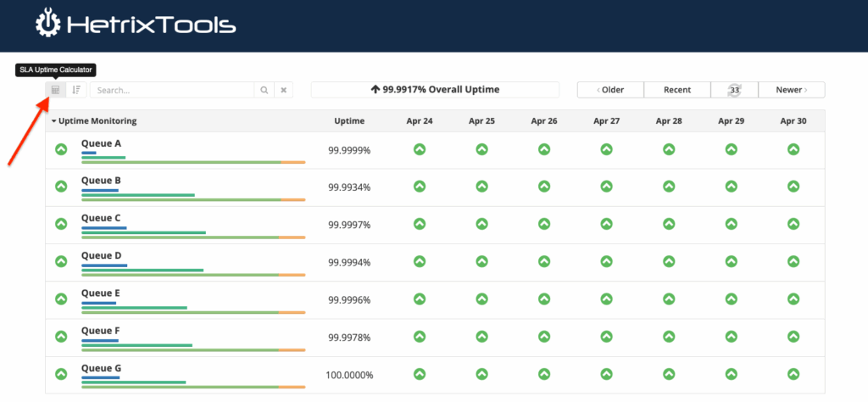Click the 99.9917% Overall Uptime box
This screenshot has height=402, width=868.
pos(435,90)
